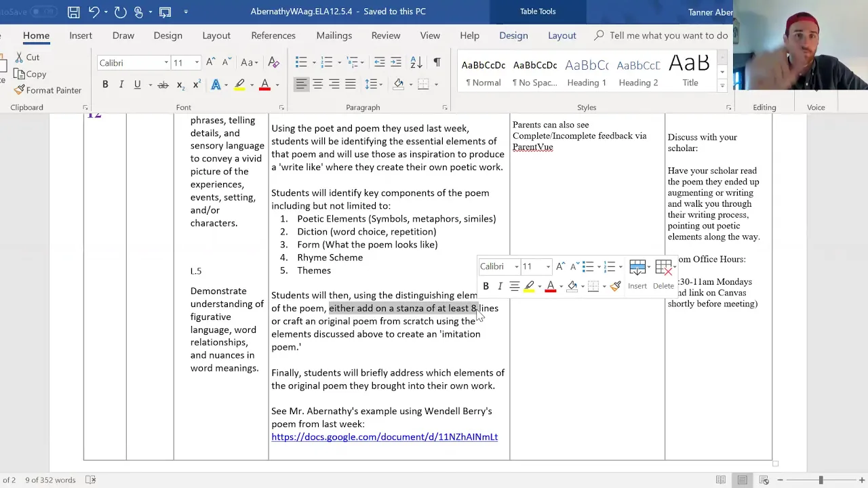Toggle the Show/Hide paragraph marks icon
The width and height of the screenshot is (868, 488).
tap(437, 62)
